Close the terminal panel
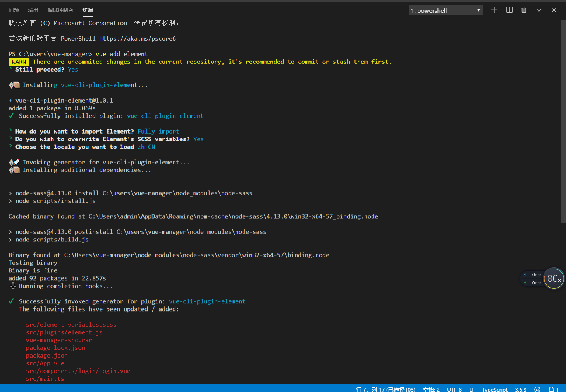Image resolution: width=566 pixels, height=392 pixels. (554, 10)
